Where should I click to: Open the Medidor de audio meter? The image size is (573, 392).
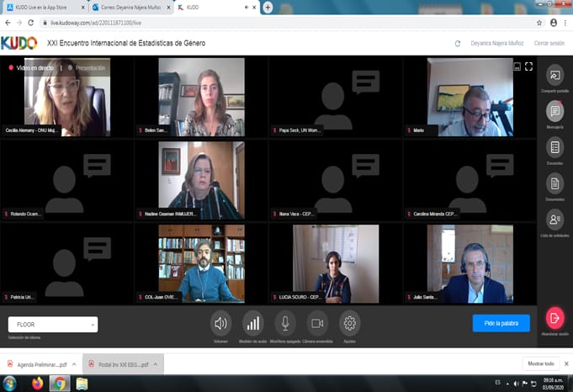[252, 323]
